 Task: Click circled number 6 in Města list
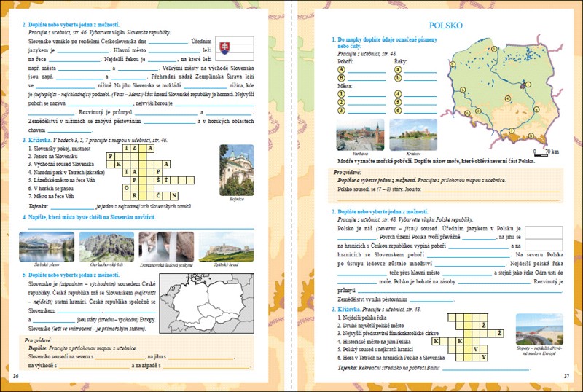pyautogui.click(x=398, y=111)
